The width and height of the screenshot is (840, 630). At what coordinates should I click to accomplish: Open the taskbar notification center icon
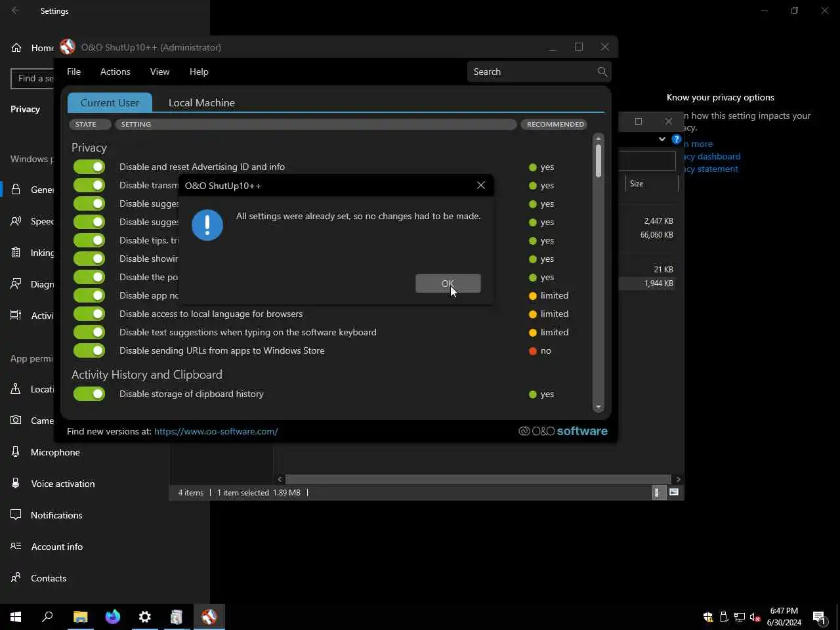819,617
